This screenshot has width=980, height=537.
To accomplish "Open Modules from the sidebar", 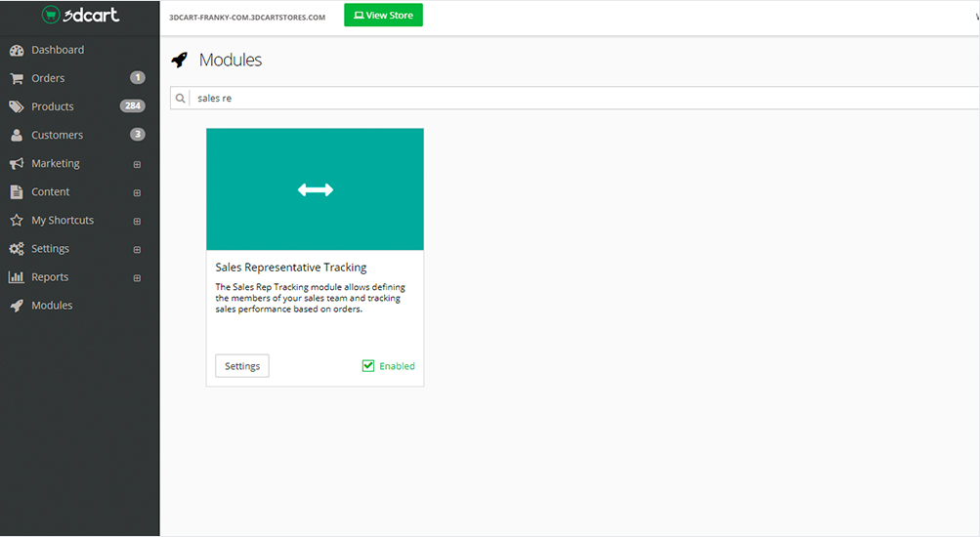I will point(52,306).
